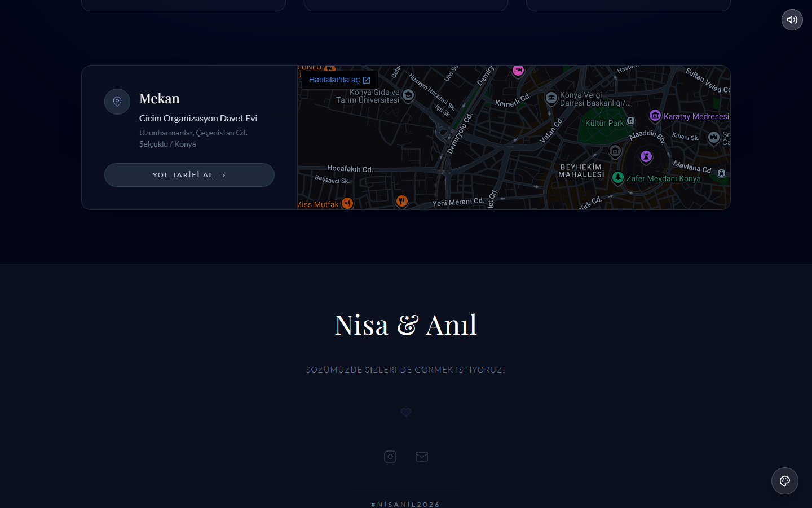Select Karataş Medresesi museum marker

point(655,116)
